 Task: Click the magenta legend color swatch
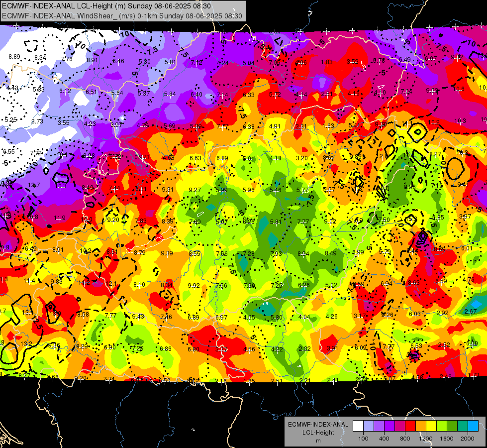click(400, 426)
